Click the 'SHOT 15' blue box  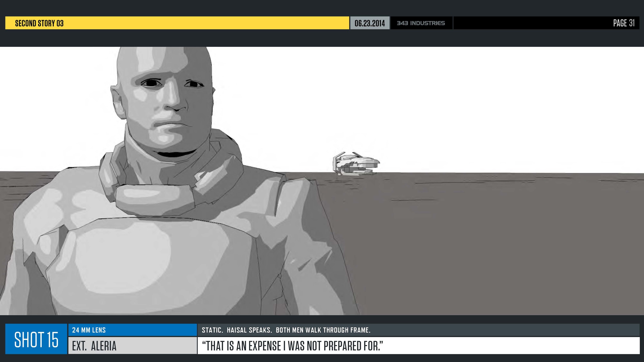tap(36, 339)
